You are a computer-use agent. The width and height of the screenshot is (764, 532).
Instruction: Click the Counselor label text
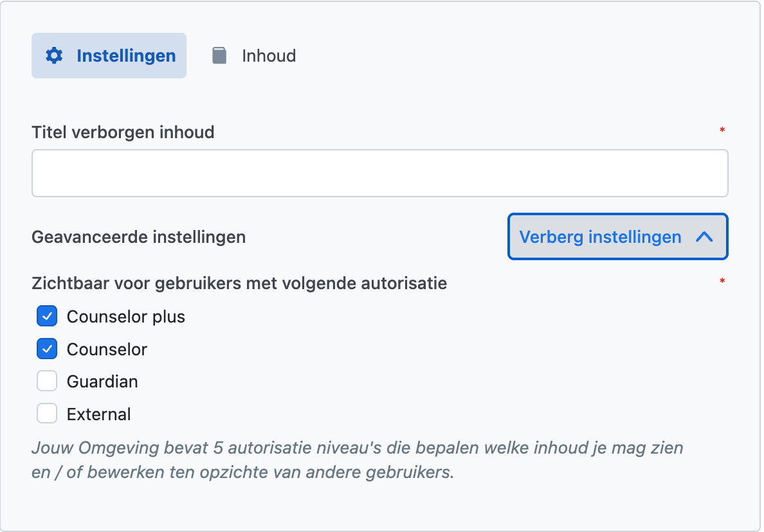107,350
